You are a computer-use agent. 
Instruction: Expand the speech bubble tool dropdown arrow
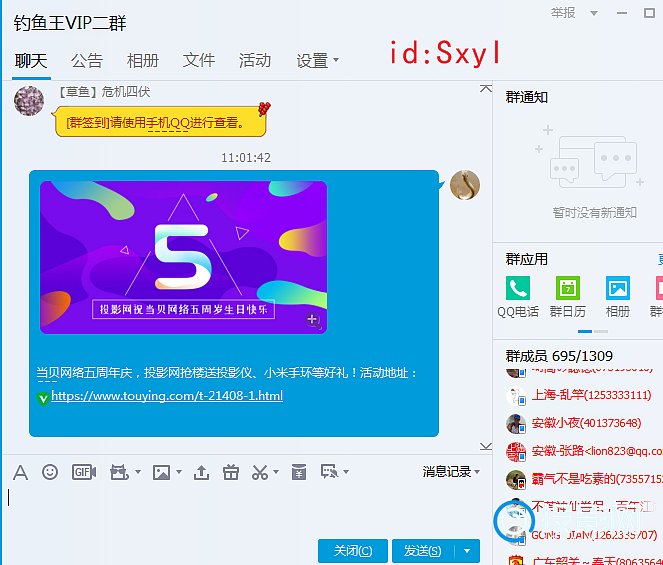click(346, 472)
